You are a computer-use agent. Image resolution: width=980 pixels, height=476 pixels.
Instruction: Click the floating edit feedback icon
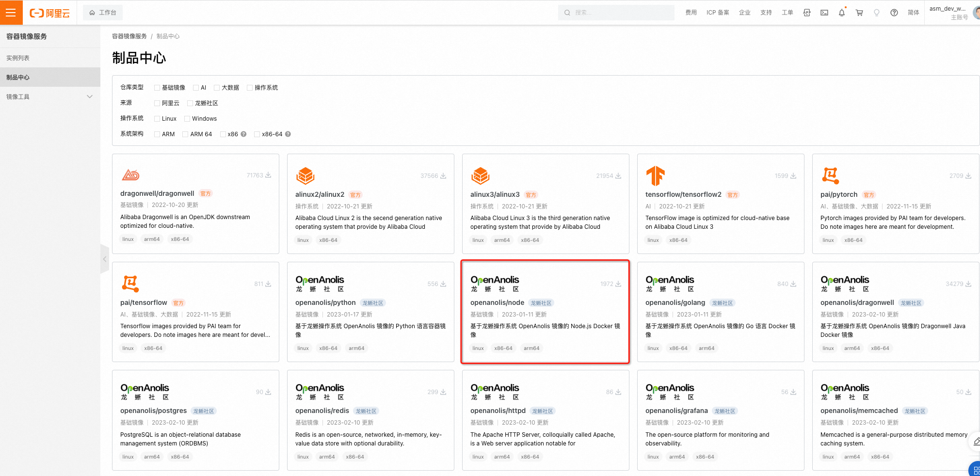coord(976,442)
